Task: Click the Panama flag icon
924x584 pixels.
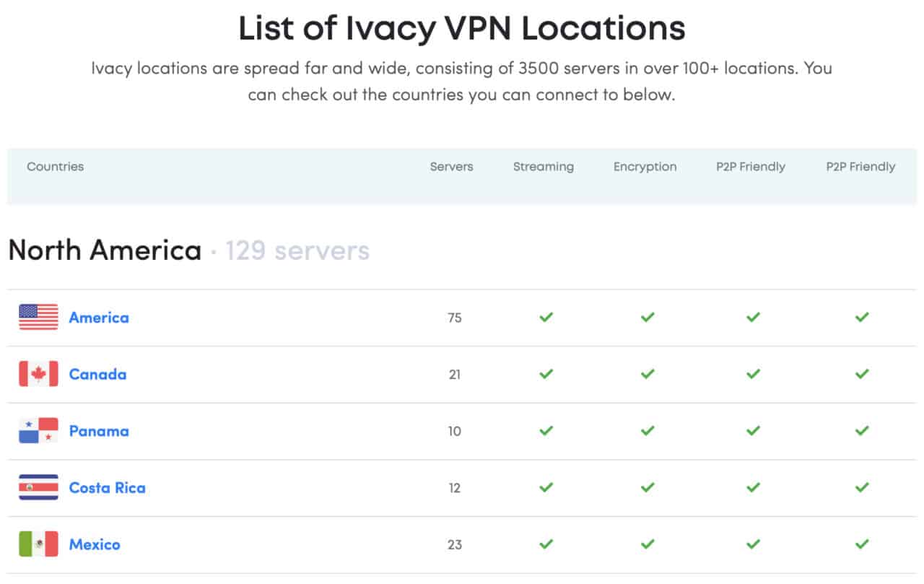Action: pyautogui.click(x=38, y=431)
